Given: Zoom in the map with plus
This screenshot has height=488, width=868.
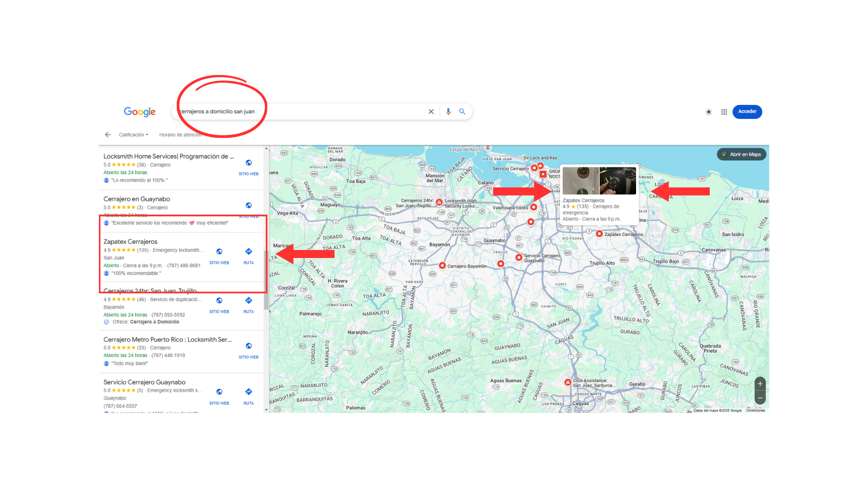Looking at the screenshot, I should point(760,384).
